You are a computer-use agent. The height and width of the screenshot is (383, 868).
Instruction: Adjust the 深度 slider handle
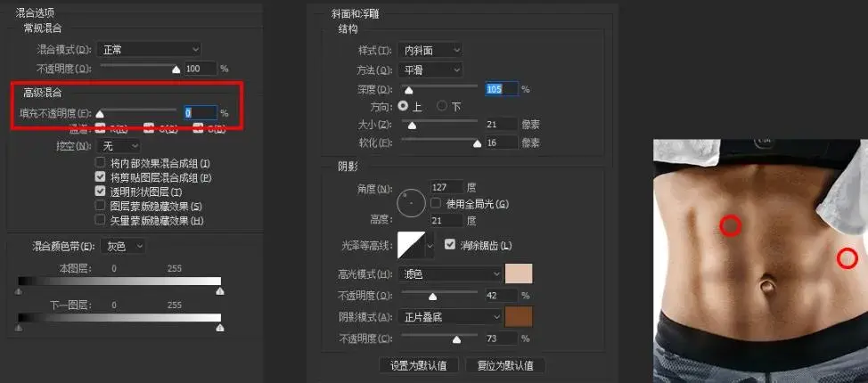408,90
